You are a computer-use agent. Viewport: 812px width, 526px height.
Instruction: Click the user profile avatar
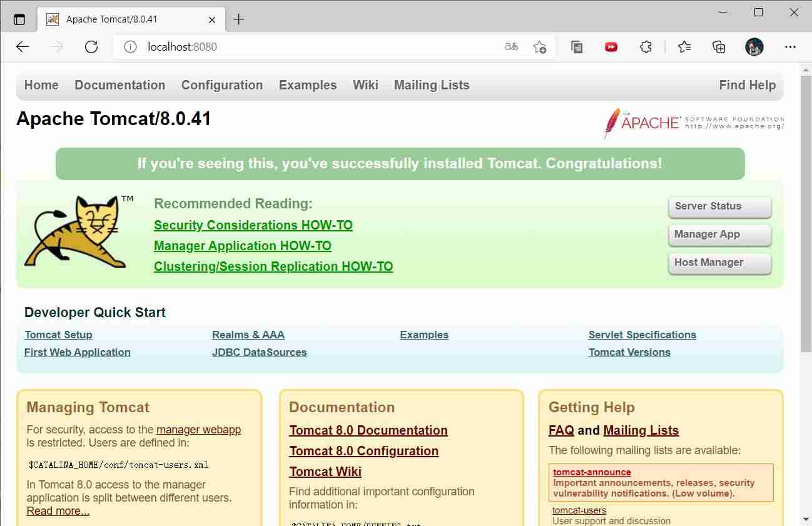754,47
